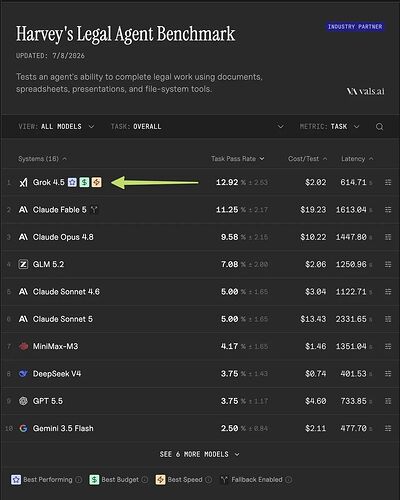Select the DeepSeek V4 model name
This screenshot has height=500, width=400.
tap(57, 374)
